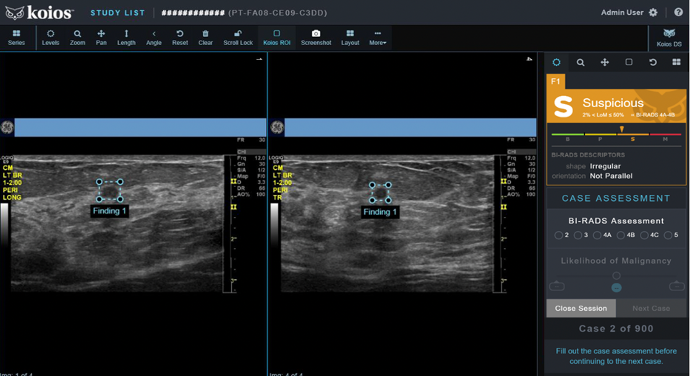Image resolution: width=690 pixels, height=376 pixels.
Task: Activate the Zoom tool in main toolbar
Action: 77,38
